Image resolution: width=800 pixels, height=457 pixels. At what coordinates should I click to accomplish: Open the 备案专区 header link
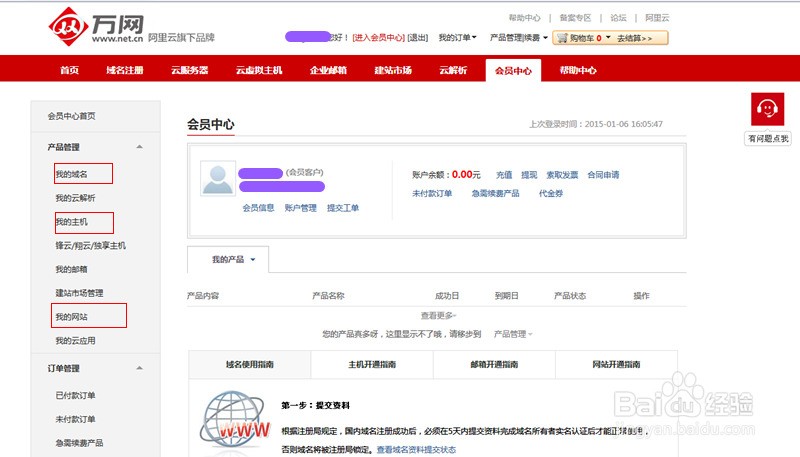pos(575,18)
